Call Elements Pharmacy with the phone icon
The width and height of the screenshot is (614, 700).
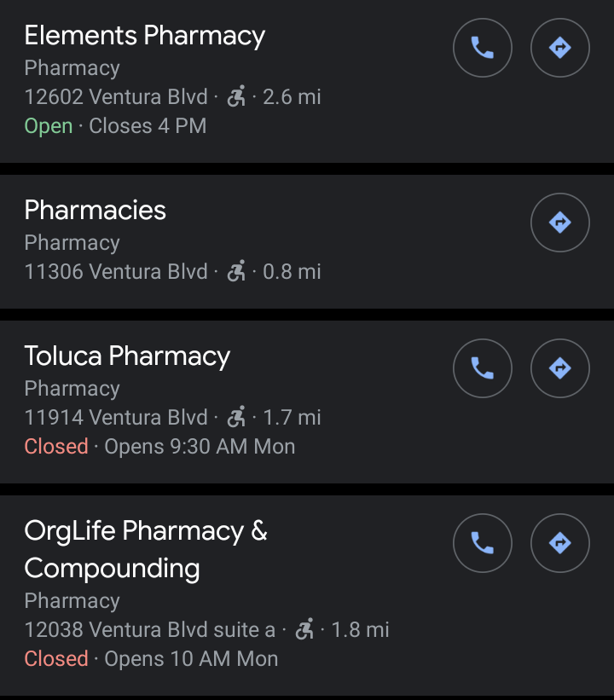tap(483, 48)
